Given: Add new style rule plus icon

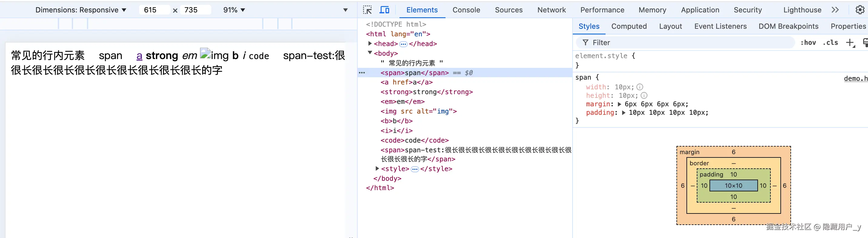Looking at the screenshot, I should (850, 43).
